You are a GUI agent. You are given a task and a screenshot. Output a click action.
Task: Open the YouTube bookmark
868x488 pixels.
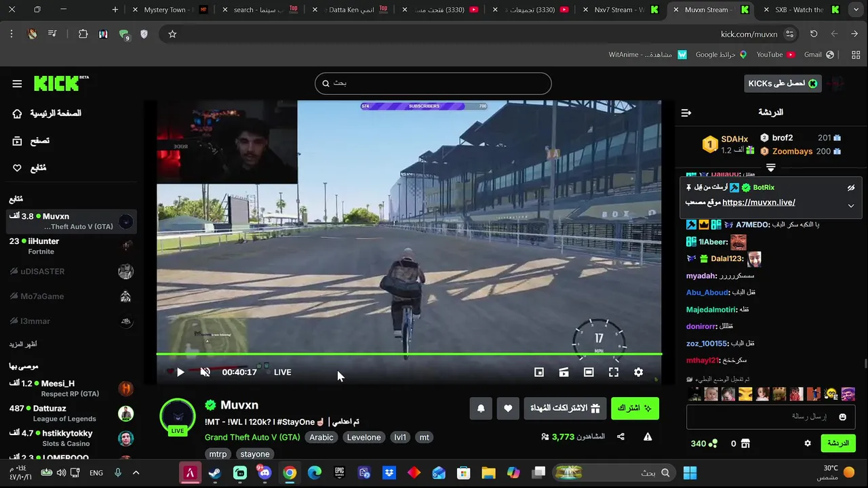pos(775,54)
